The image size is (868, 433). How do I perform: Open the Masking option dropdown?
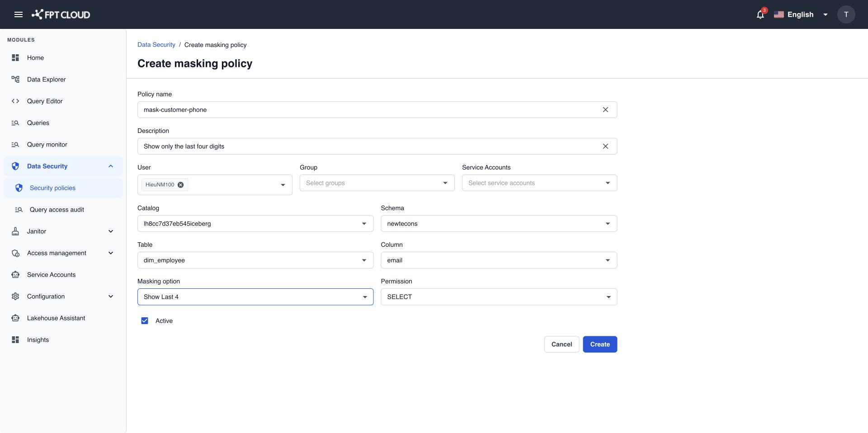[255, 297]
